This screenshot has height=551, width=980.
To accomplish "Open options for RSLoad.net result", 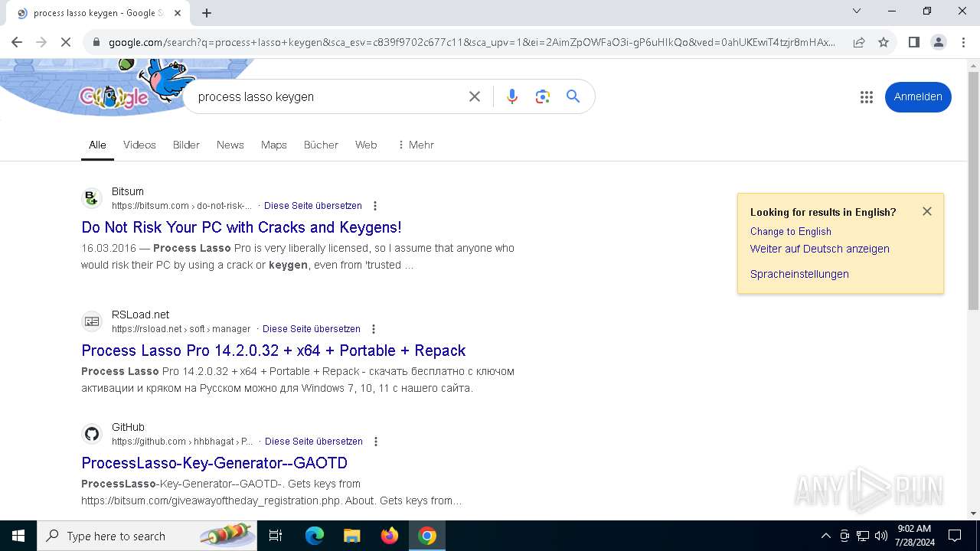I will [x=374, y=329].
